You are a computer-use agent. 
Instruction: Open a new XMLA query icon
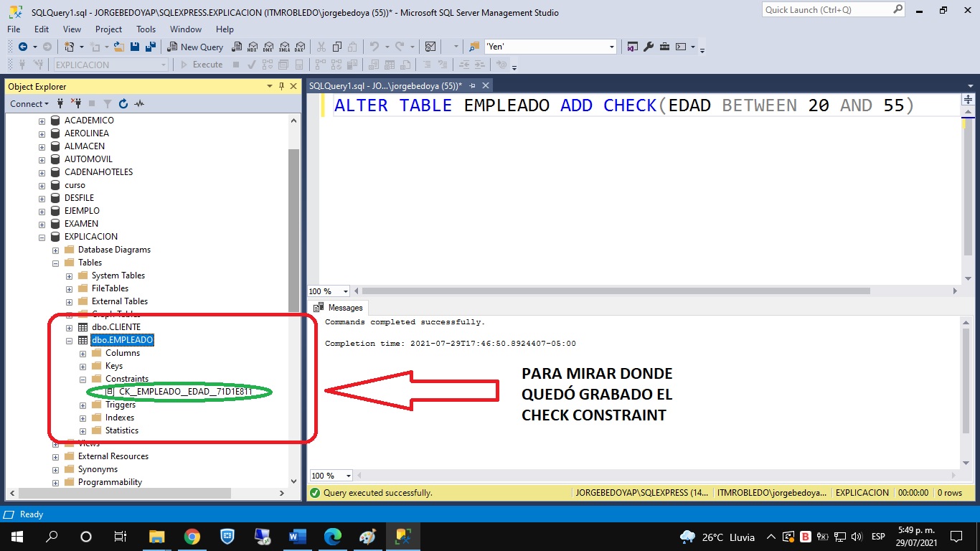[284, 47]
